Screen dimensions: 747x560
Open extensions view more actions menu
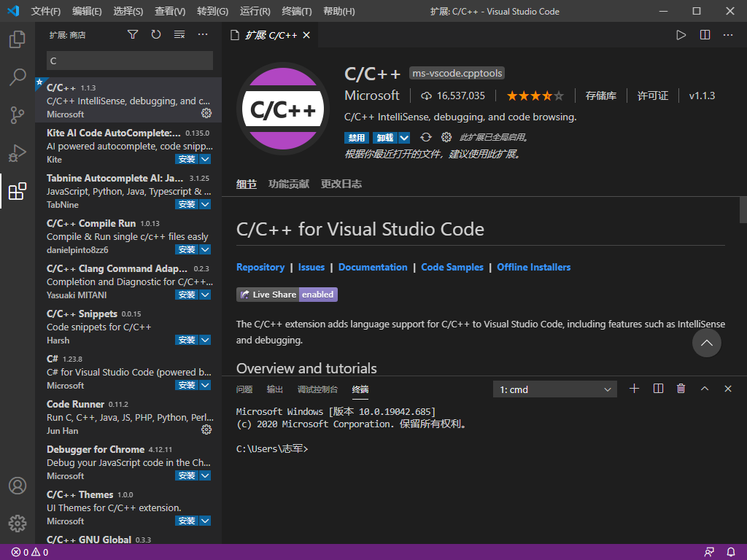tap(203, 34)
